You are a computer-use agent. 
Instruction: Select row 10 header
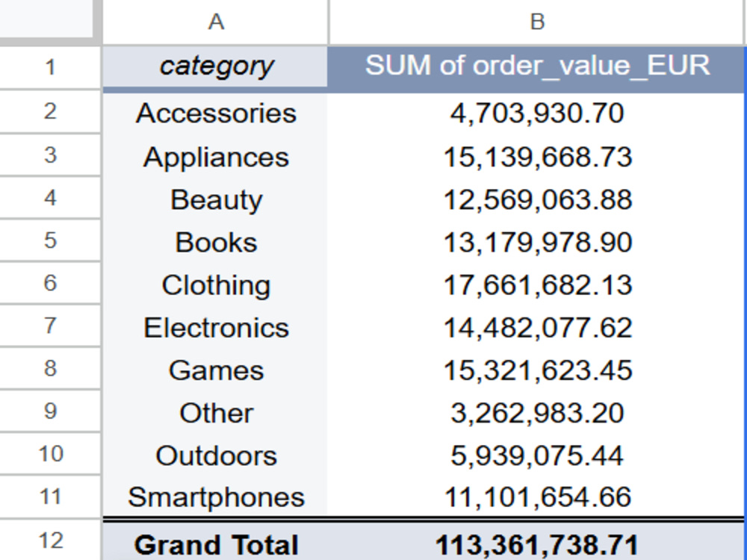tap(50, 454)
